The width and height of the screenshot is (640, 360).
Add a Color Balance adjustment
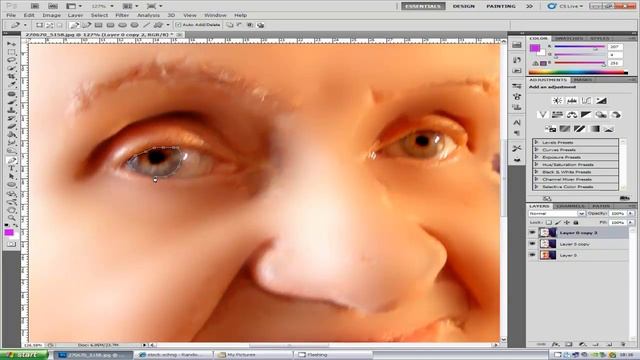coord(572,115)
